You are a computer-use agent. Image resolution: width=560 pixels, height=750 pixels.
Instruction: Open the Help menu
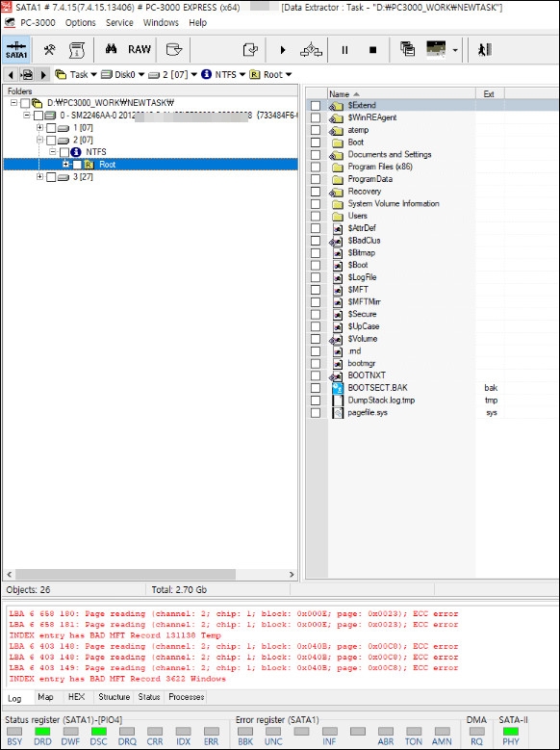(197, 22)
